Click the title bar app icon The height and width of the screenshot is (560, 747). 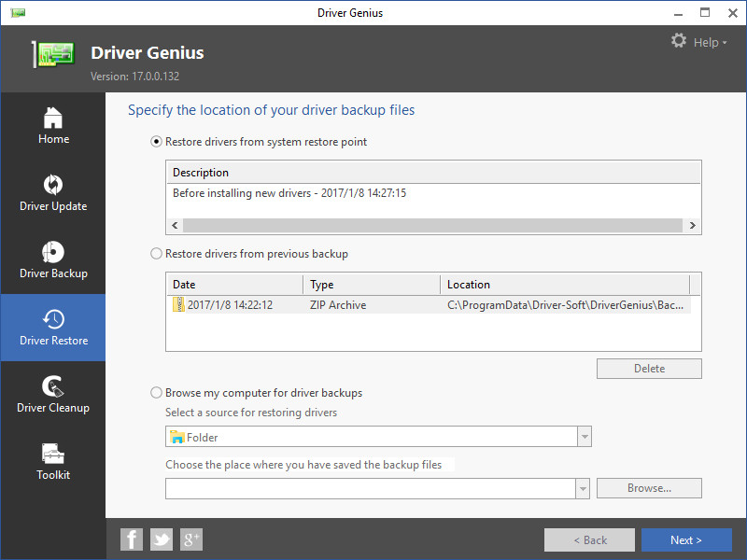click(18, 13)
